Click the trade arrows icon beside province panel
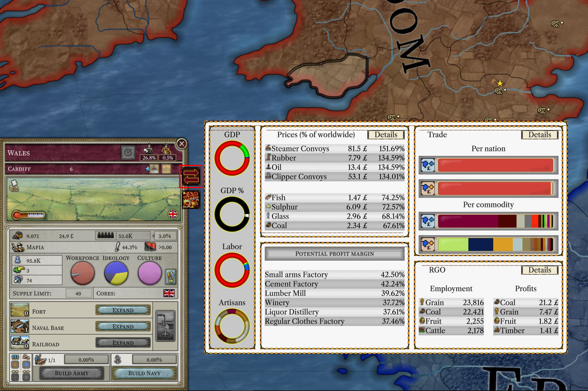The image size is (588, 391). click(x=190, y=176)
